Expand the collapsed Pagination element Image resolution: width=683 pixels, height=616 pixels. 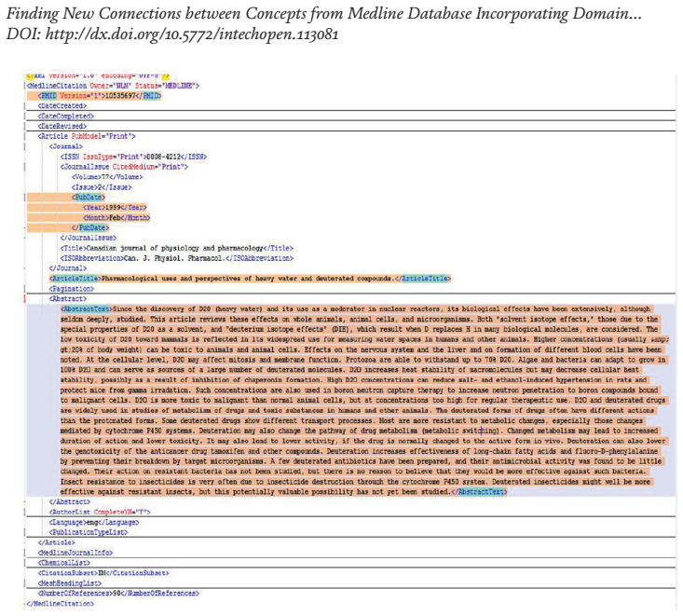(x=72, y=289)
